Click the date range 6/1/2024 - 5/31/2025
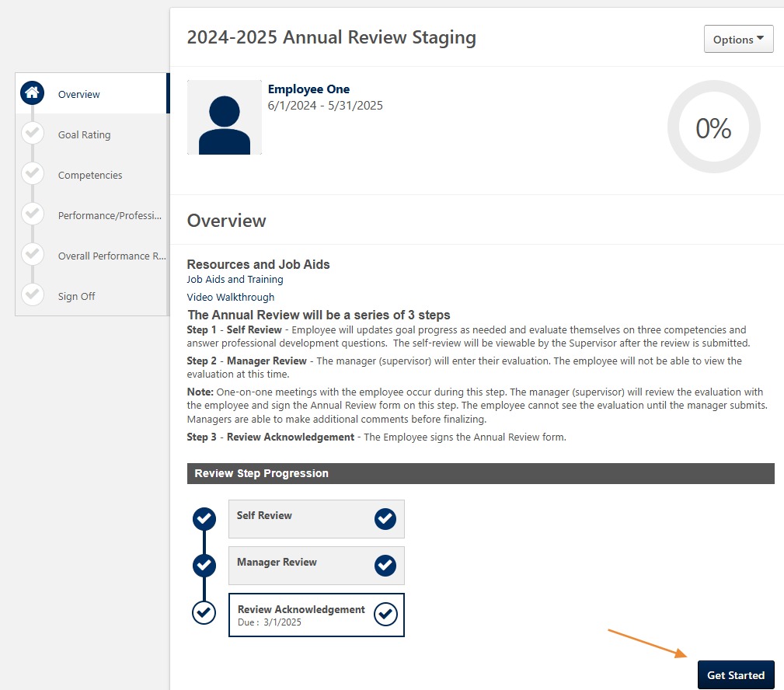 (325, 106)
